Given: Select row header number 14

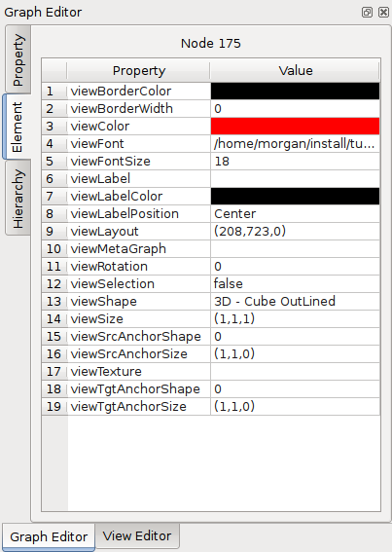Looking at the screenshot, I should click(54, 319).
